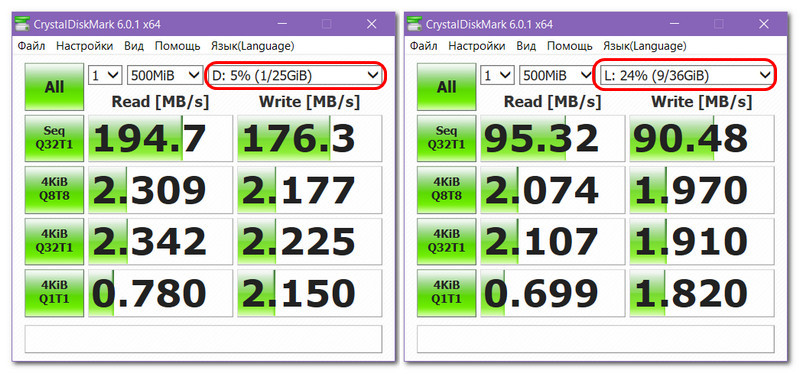Click the comment field in D: window

(204, 339)
